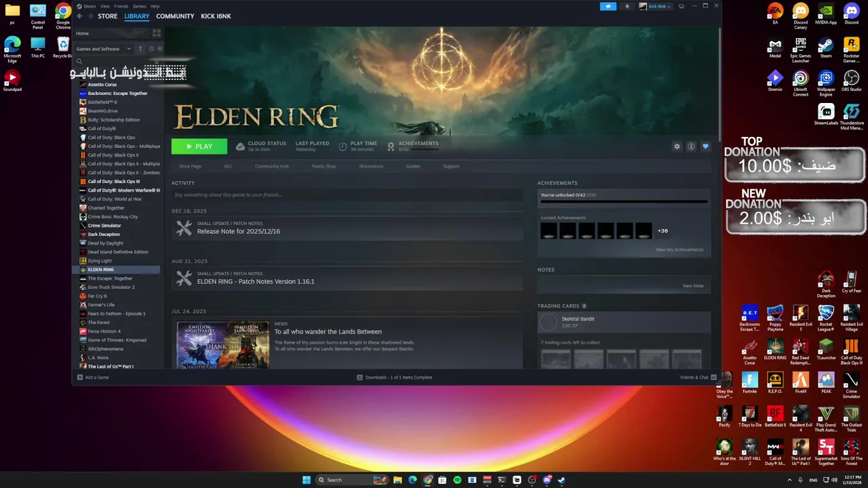Open Elden Ring Points Shop link
The height and width of the screenshot is (488, 868).
click(323, 166)
